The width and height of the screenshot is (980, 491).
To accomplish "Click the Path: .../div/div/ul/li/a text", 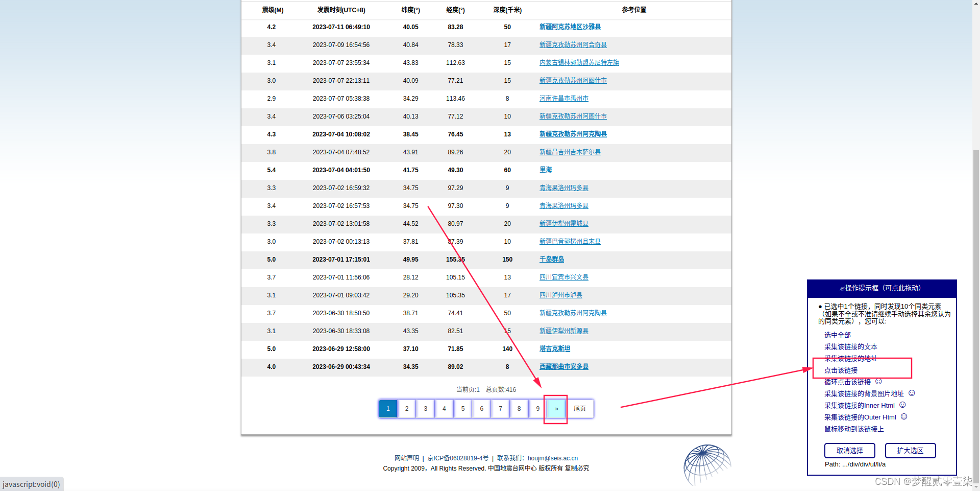I will tap(855, 464).
